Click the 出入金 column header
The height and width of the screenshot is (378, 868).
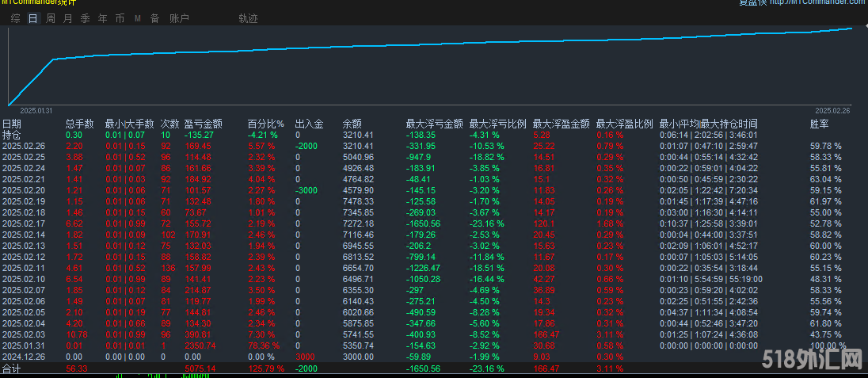coord(310,124)
